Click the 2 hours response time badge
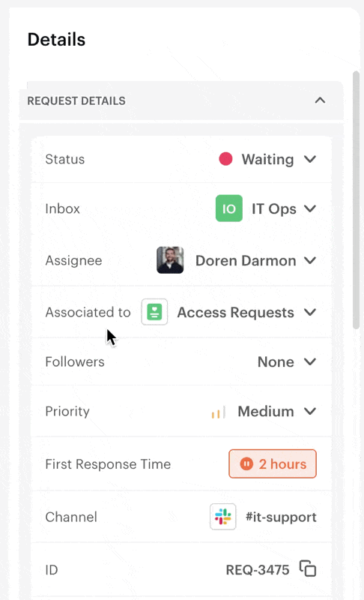364x600 pixels. click(273, 463)
